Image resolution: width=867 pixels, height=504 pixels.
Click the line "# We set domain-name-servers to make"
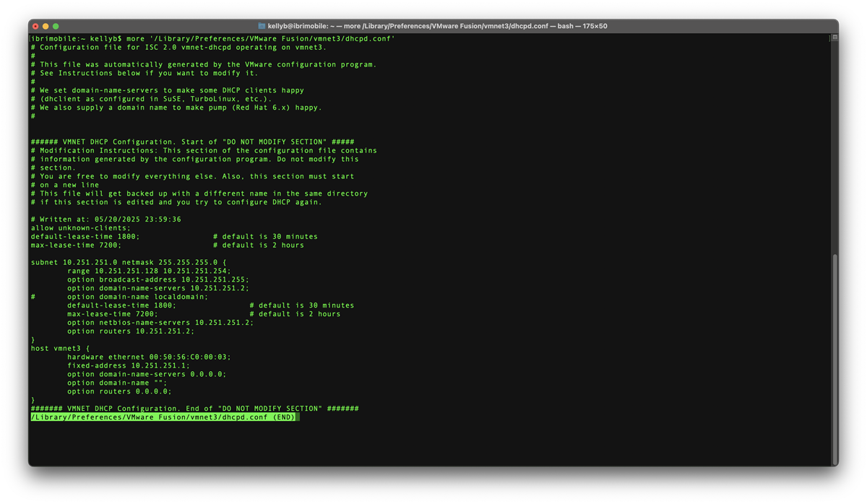click(x=168, y=91)
